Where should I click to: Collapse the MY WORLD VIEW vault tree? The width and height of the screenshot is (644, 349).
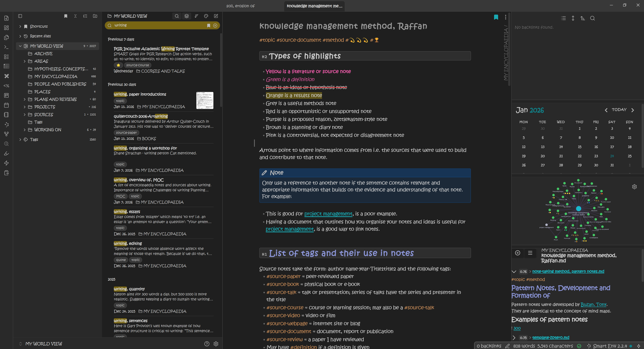pos(20,46)
